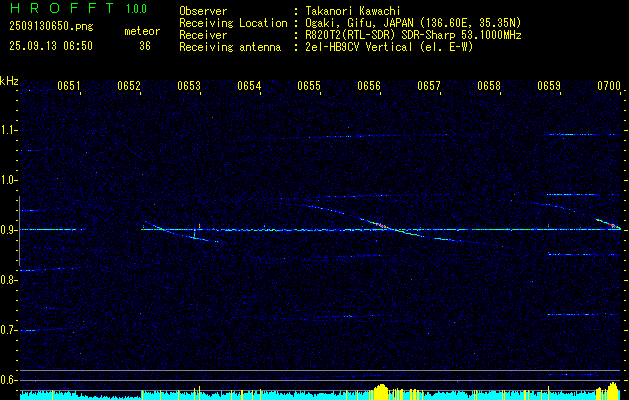Click the 0.9 kHz axis label
This screenshot has height=400, width=629.
tap(8, 230)
